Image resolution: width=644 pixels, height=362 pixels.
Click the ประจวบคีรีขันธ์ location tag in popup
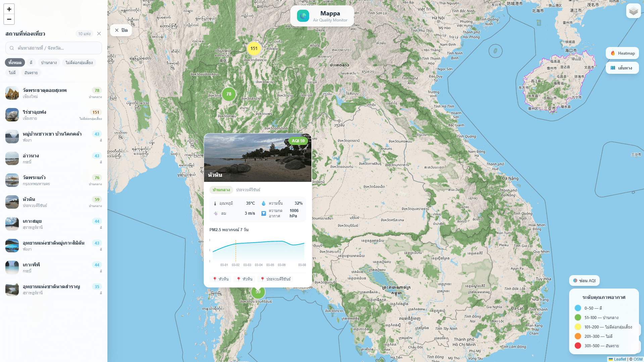[276, 279]
